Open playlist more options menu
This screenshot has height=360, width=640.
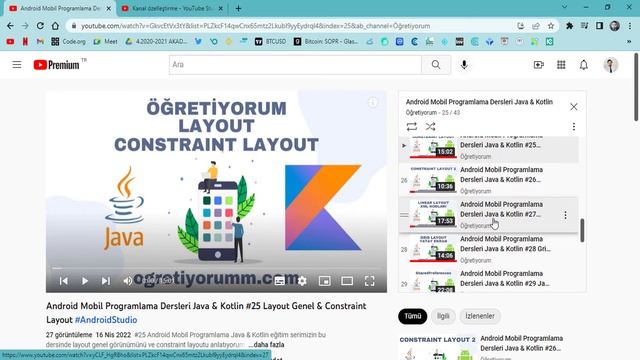pyautogui.click(x=573, y=127)
